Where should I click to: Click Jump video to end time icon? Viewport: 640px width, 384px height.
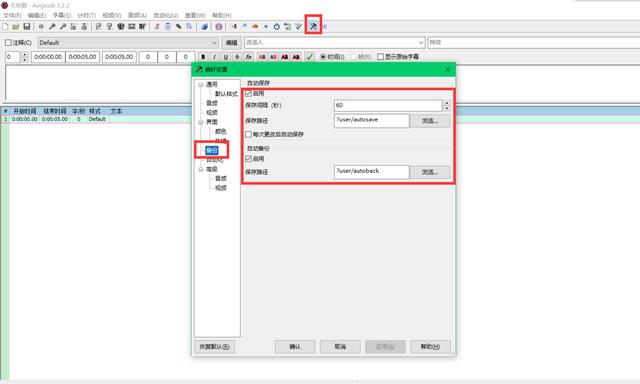click(x=84, y=27)
